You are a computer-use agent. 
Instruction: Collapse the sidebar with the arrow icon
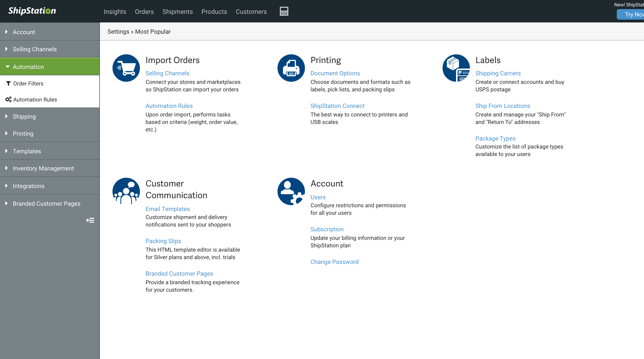coord(90,220)
